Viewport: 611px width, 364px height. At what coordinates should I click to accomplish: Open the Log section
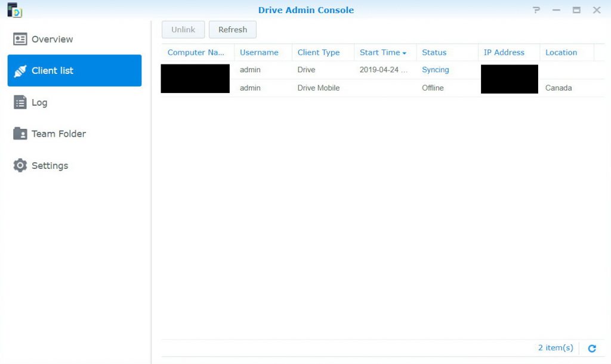pyautogui.click(x=39, y=103)
